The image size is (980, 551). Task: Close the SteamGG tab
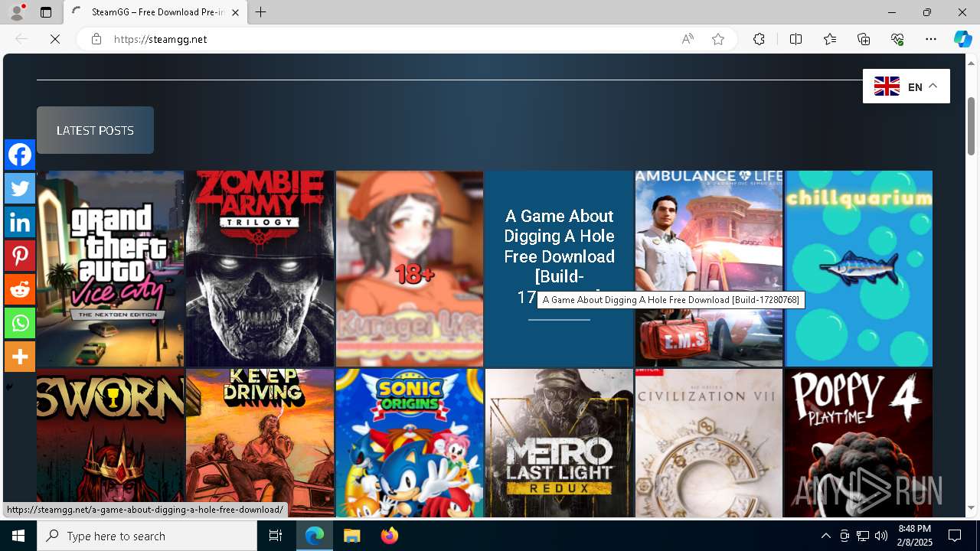[235, 12]
